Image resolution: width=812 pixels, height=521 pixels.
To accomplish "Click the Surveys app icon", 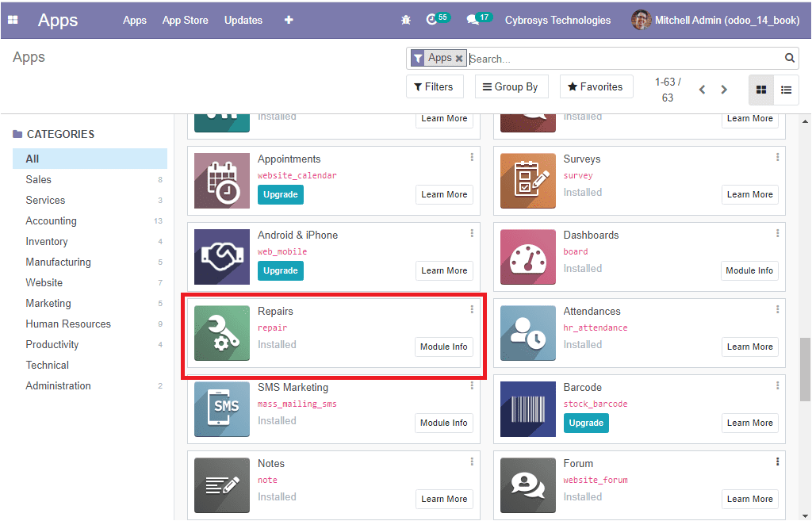I will tap(527, 181).
